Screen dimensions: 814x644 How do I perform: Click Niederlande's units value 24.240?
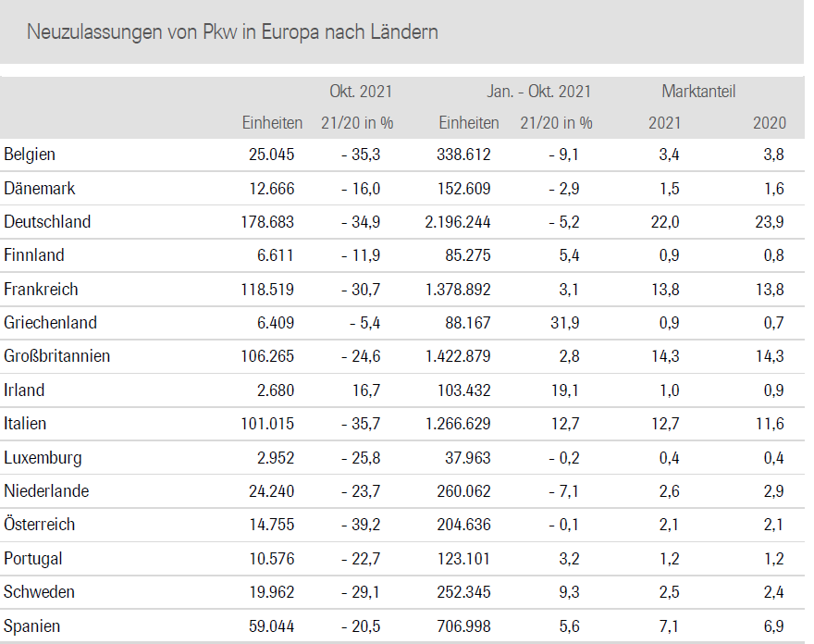coord(271,490)
